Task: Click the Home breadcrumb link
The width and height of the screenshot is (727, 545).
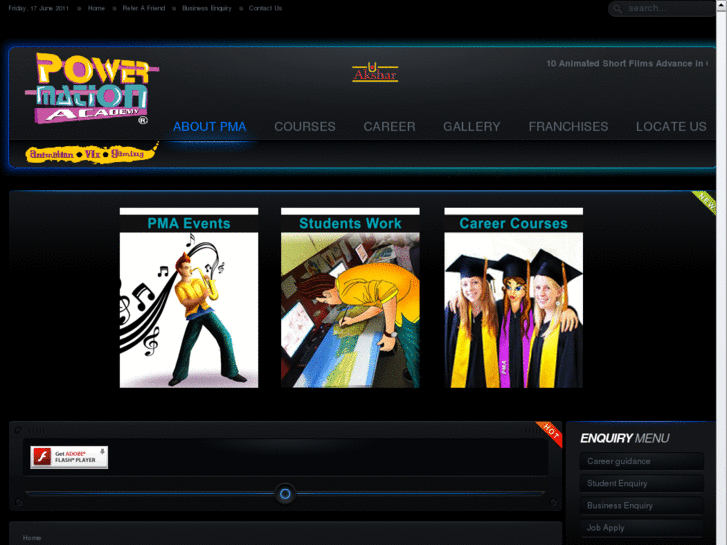Action: tap(32, 538)
